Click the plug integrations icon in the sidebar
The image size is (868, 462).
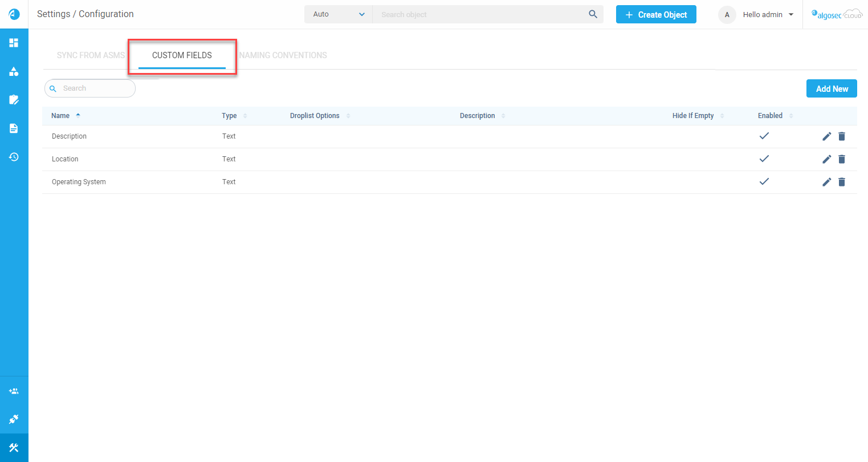[14, 419]
